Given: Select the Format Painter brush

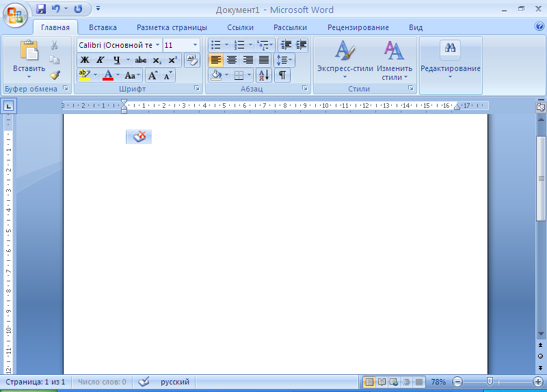Looking at the screenshot, I should tap(55, 75).
